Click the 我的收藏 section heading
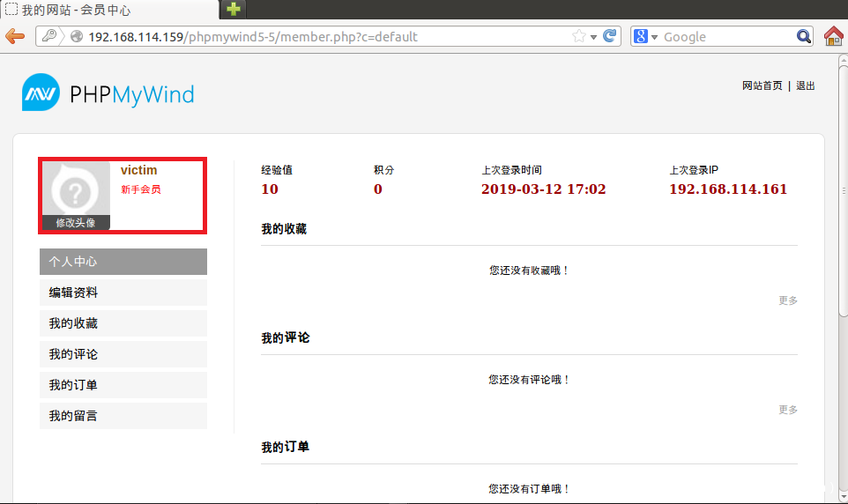This screenshot has height=504, width=848. [284, 229]
